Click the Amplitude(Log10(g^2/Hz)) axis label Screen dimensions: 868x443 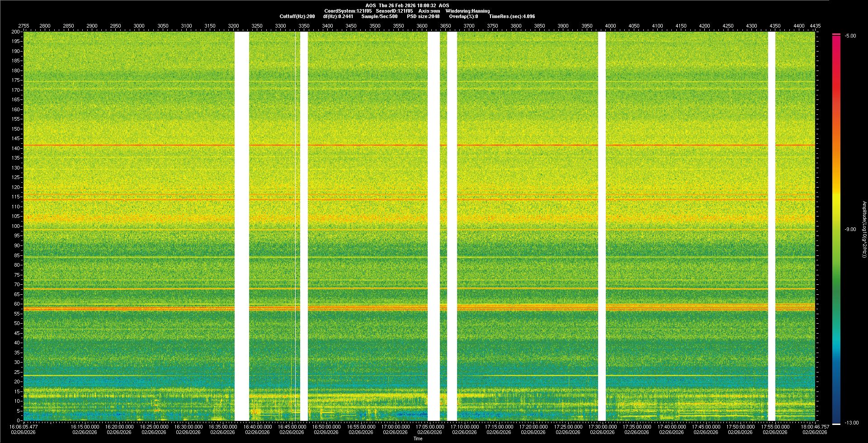coord(864,229)
